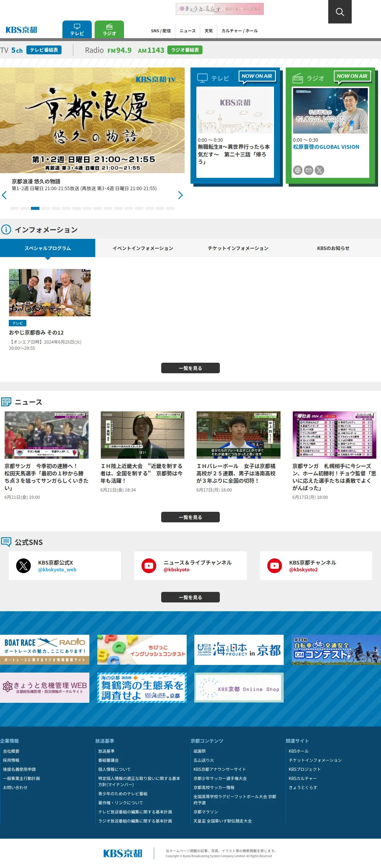
Task: Open the SNS / 配信 menu
Action: pos(161,31)
